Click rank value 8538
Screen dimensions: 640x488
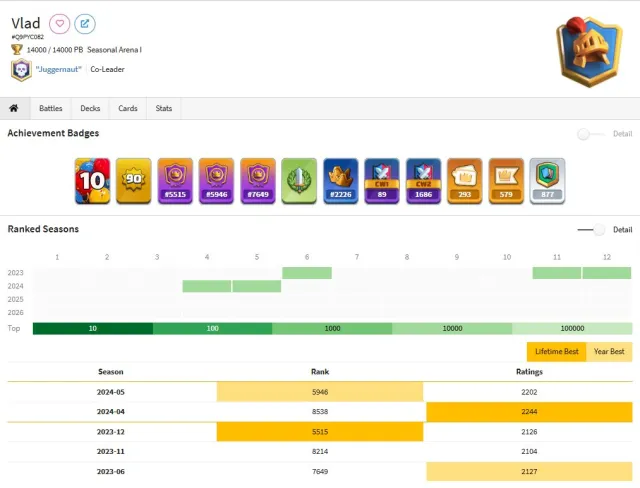[320, 412]
